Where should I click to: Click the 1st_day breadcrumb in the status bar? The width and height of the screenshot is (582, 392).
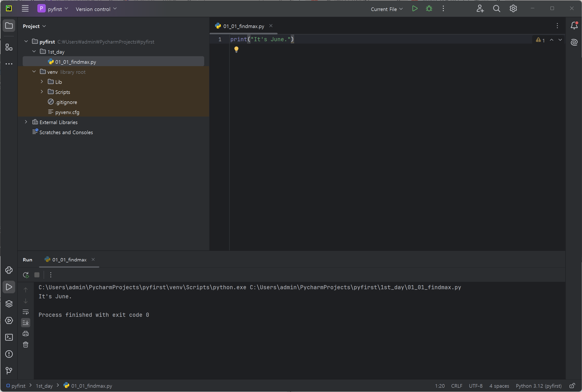click(x=44, y=386)
